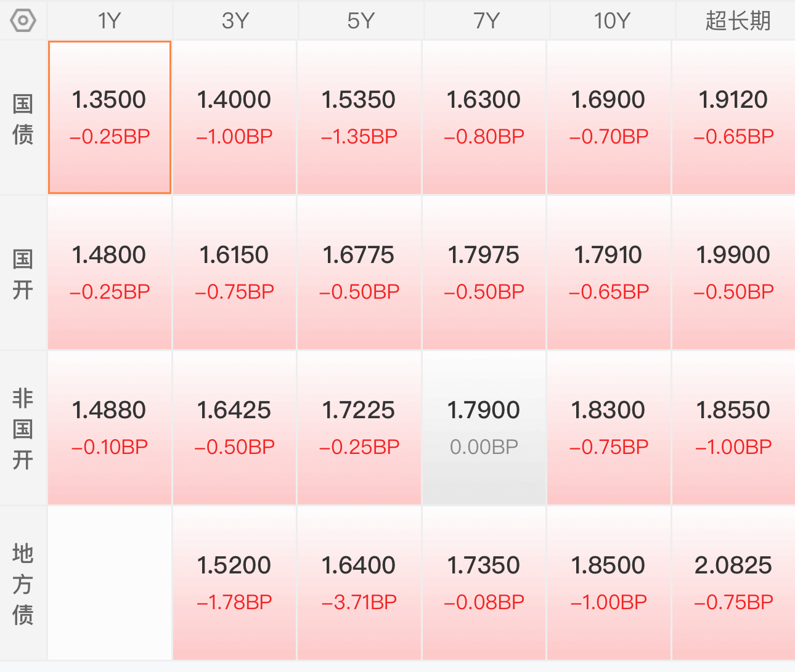Open 国开 7Y cell showing 1.7975
This screenshot has height=672, width=795.
coord(484,273)
